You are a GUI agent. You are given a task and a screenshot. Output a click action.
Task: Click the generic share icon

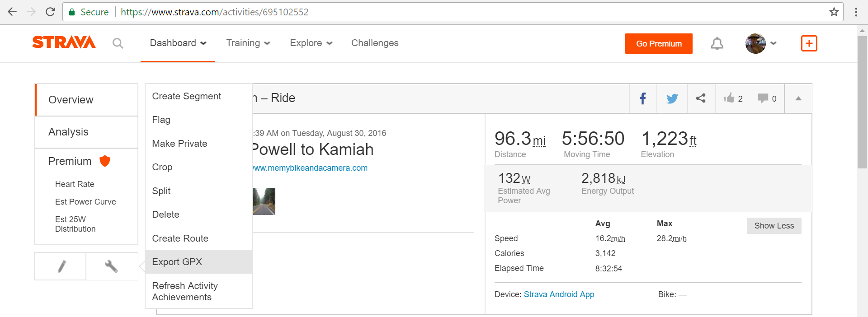point(701,98)
